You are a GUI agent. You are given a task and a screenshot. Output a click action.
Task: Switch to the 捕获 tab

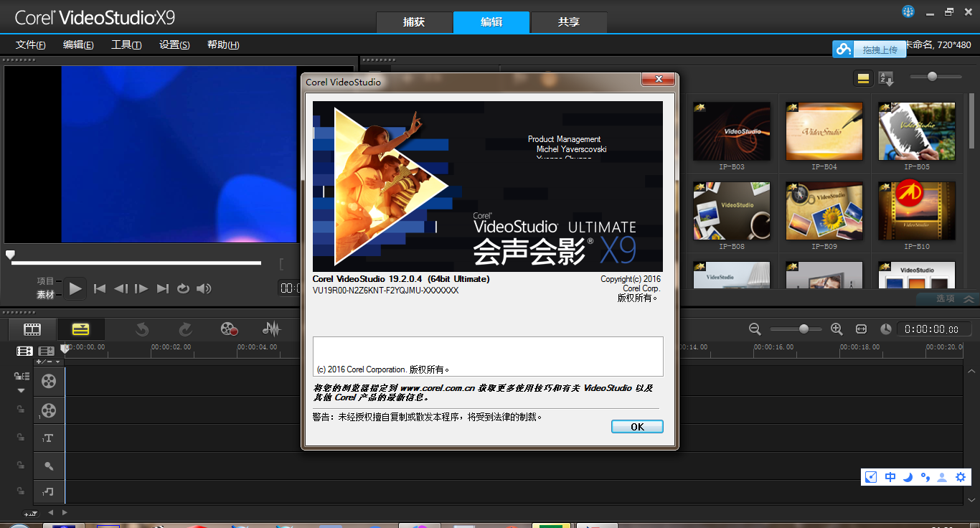pos(414,22)
